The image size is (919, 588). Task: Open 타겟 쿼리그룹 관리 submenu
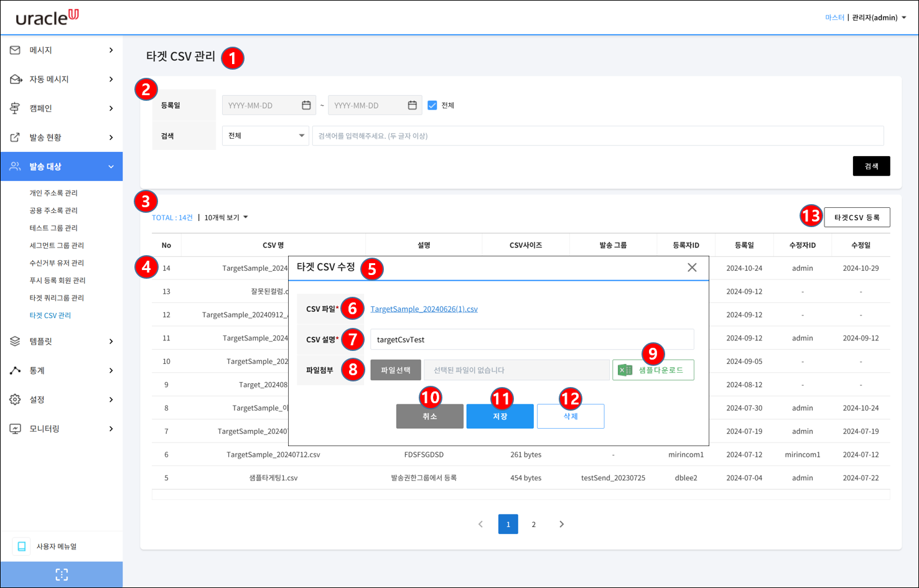pyautogui.click(x=57, y=297)
